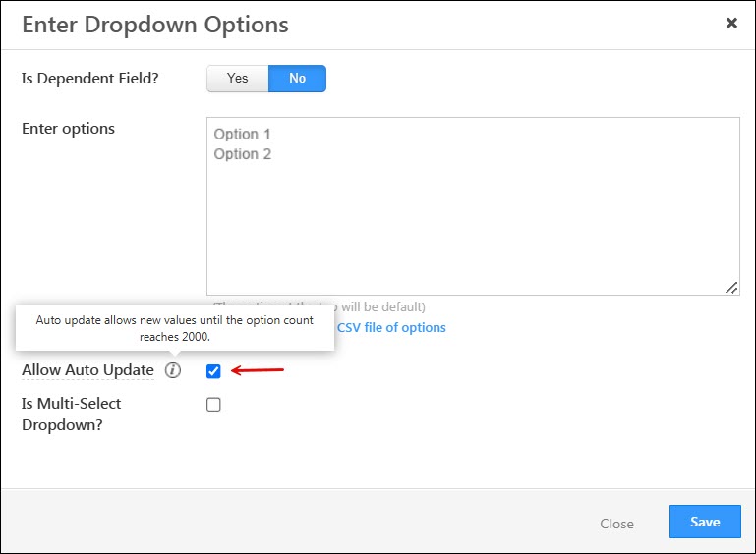Click the red arrow annotation

point(258,370)
